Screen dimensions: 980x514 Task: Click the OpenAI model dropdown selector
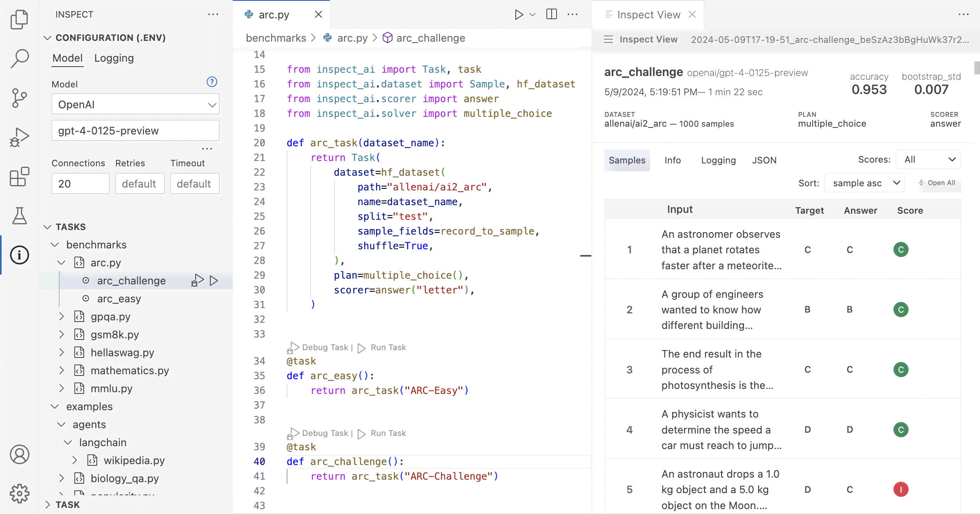pos(135,104)
